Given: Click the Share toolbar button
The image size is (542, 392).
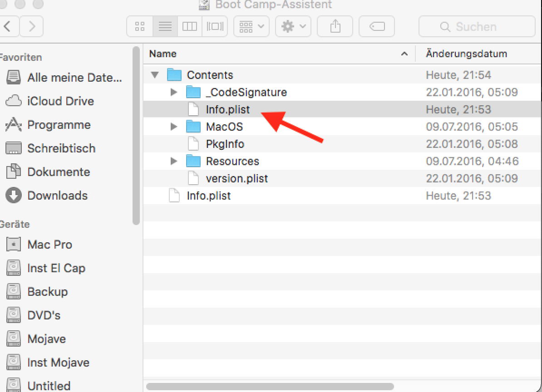Looking at the screenshot, I should 335,27.
